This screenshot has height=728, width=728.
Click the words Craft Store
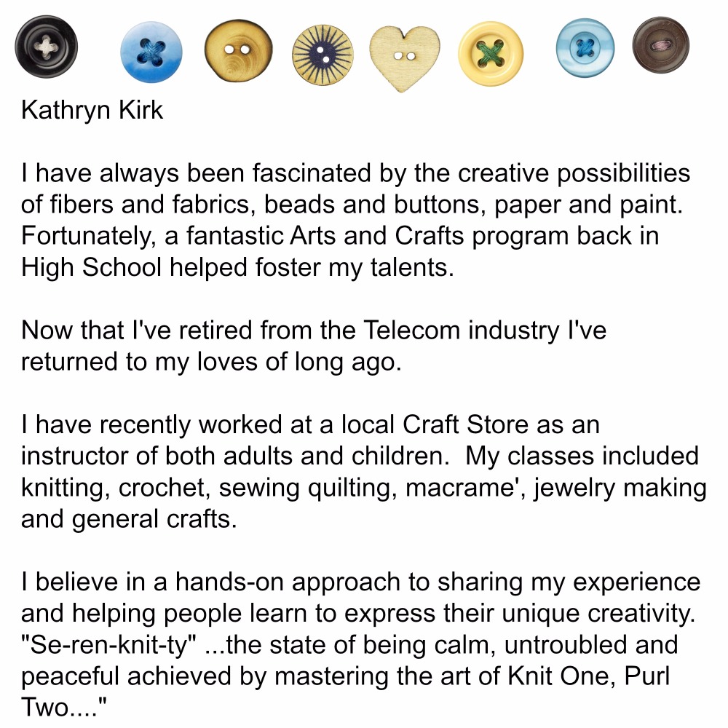[x=466, y=424]
